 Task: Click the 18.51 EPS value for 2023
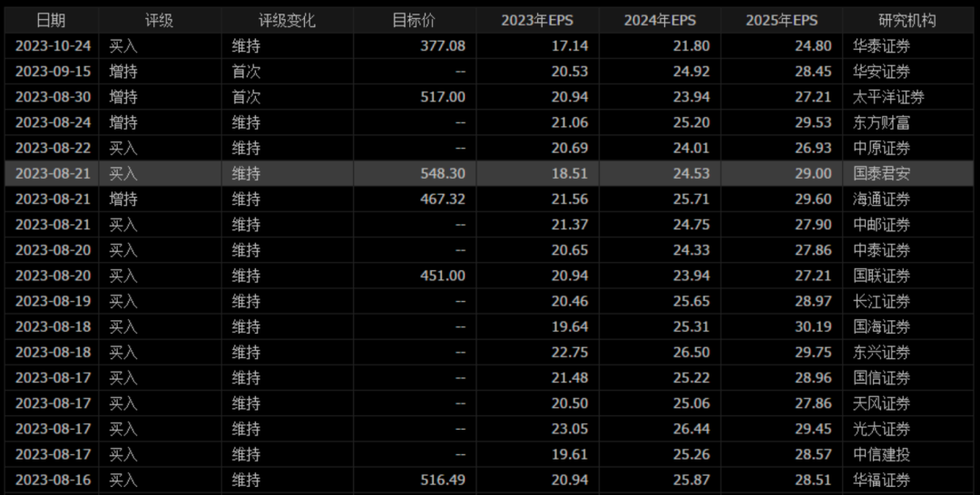click(x=569, y=173)
